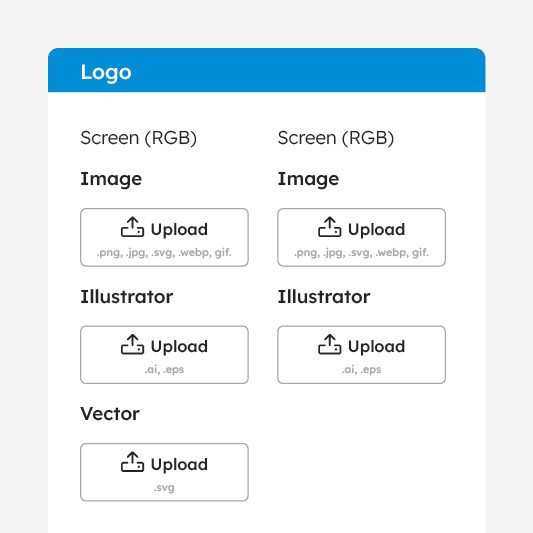Click the right column's Screen (RGB) heading
This screenshot has width=533, height=533.
[336, 138]
